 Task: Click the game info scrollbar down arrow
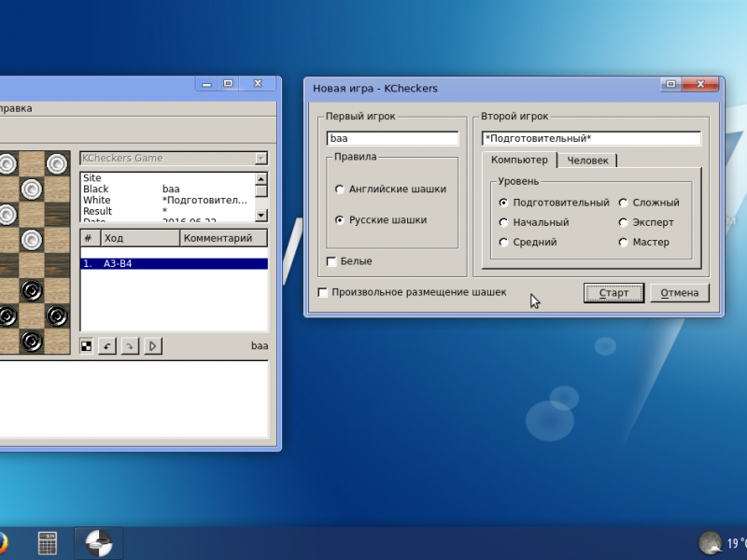coord(261,216)
